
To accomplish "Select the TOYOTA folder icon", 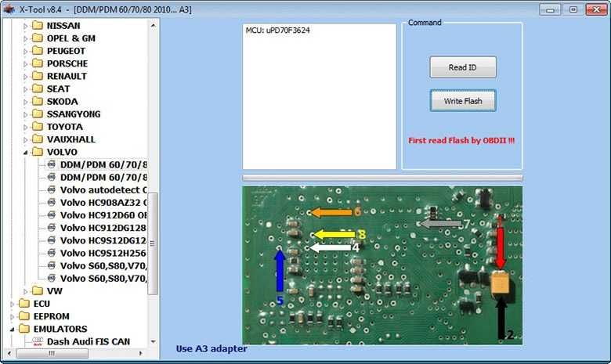I will pos(38,127).
